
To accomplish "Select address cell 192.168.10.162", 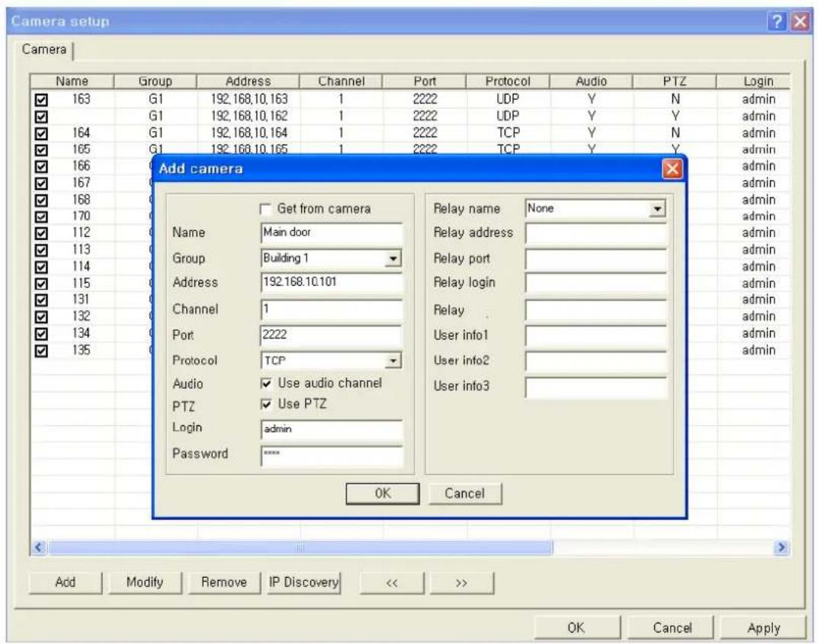I will (249, 116).
